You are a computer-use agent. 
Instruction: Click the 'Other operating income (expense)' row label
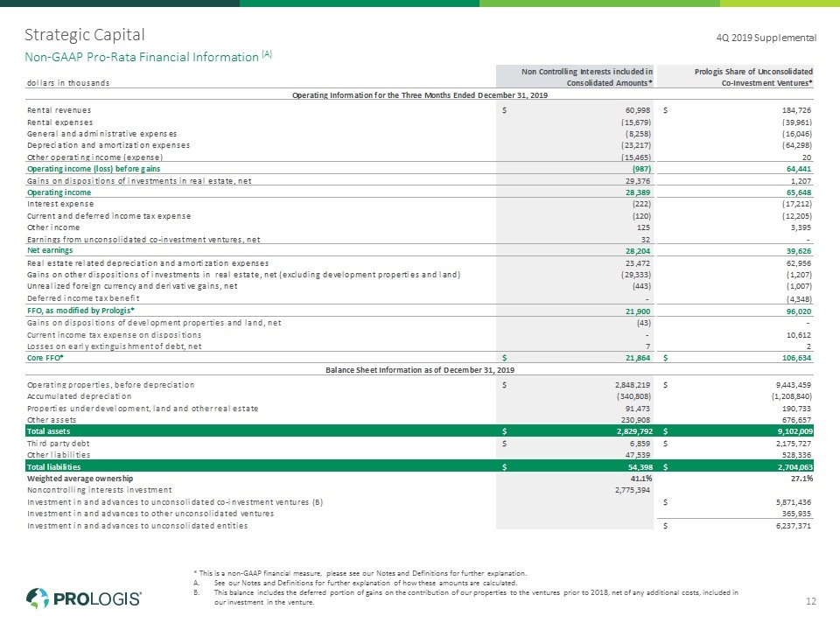tap(94, 157)
